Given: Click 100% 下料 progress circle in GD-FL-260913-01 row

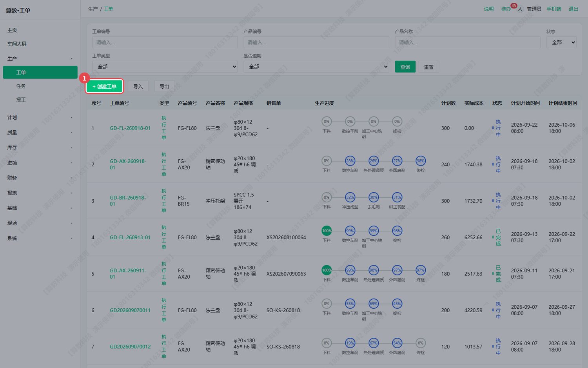Looking at the screenshot, I should pos(327,231).
